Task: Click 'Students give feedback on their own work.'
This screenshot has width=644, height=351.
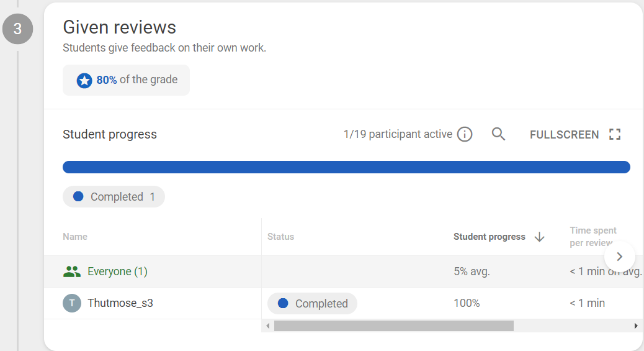Action: pyautogui.click(x=164, y=48)
